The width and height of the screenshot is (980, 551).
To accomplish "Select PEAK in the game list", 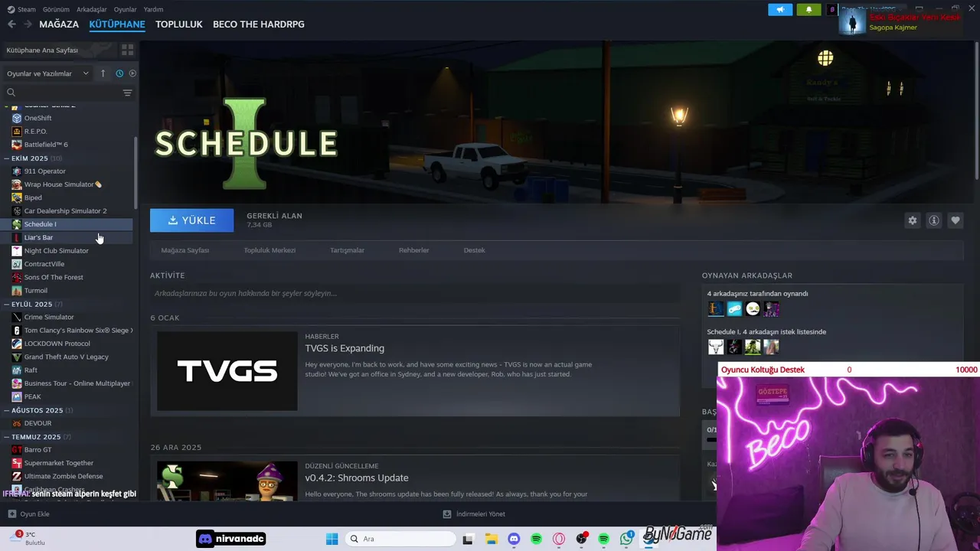I will (32, 396).
